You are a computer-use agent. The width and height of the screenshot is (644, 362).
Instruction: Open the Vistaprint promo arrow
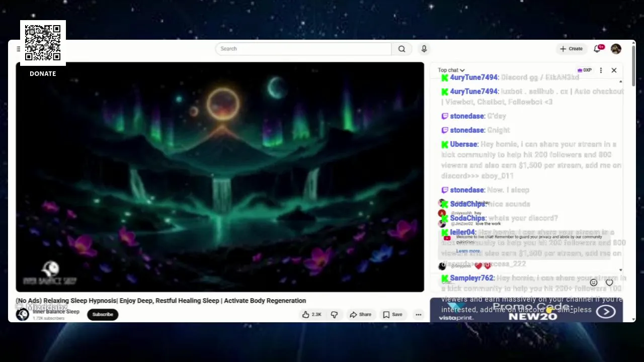pos(606,312)
